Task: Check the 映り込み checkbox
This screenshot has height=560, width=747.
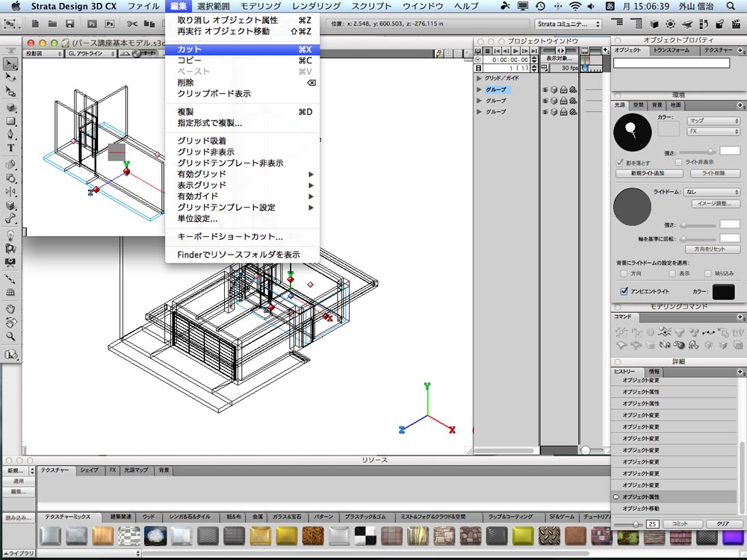Action: click(707, 274)
